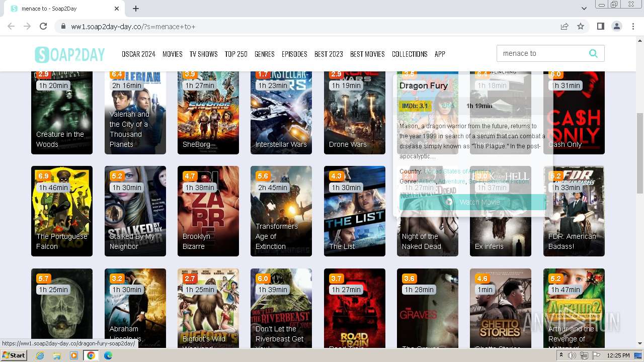Go back to the previous page

point(11,26)
